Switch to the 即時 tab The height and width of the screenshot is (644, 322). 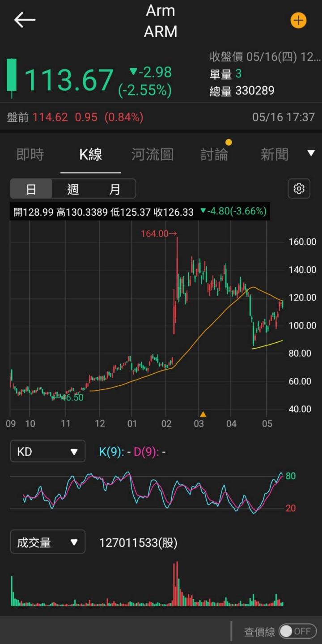(x=30, y=154)
